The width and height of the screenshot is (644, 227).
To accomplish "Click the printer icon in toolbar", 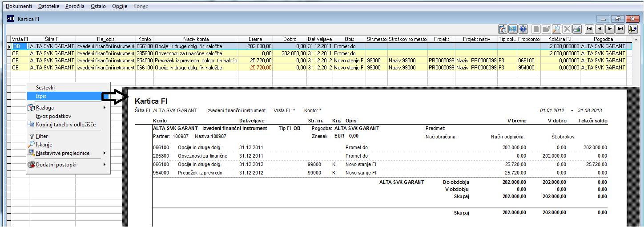I will (577, 29).
